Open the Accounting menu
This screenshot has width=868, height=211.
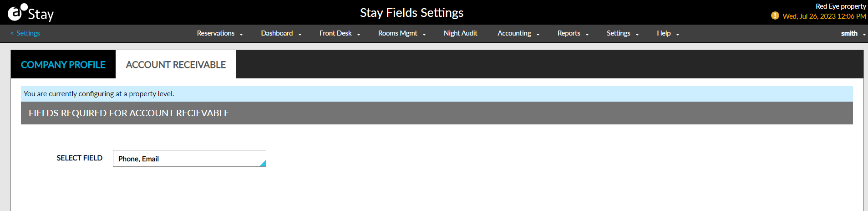click(514, 33)
